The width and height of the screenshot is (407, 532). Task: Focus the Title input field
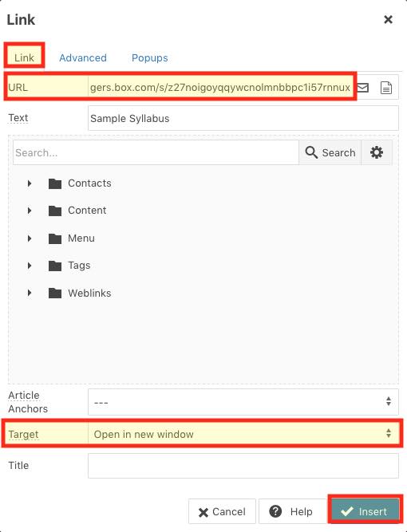click(x=243, y=466)
